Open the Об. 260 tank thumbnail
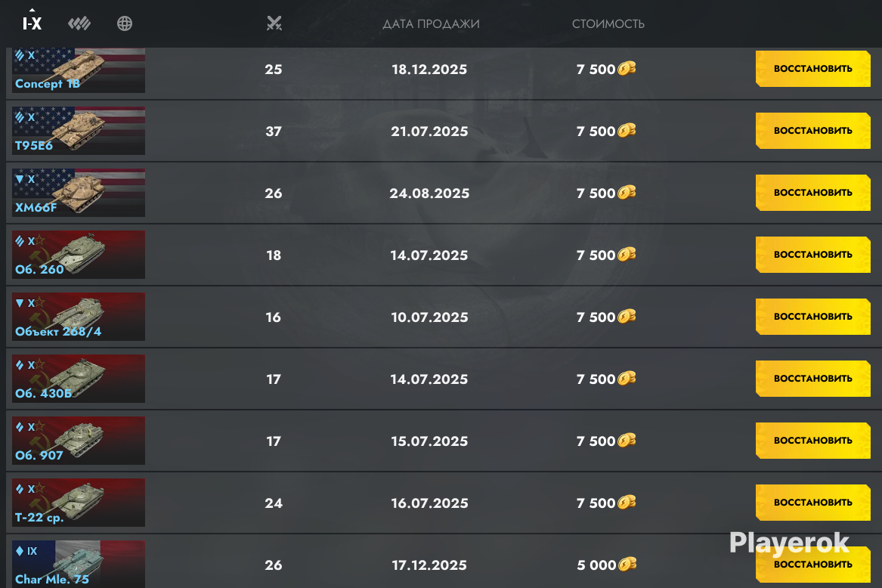This screenshot has width=882, height=588. coord(79,255)
